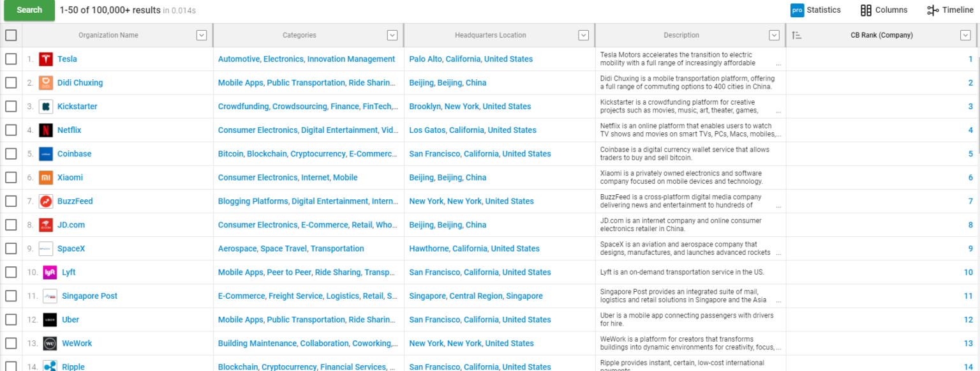Screen dimensions: 980x371
Task: Click the Tesla logo icon
Action: coord(45,59)
